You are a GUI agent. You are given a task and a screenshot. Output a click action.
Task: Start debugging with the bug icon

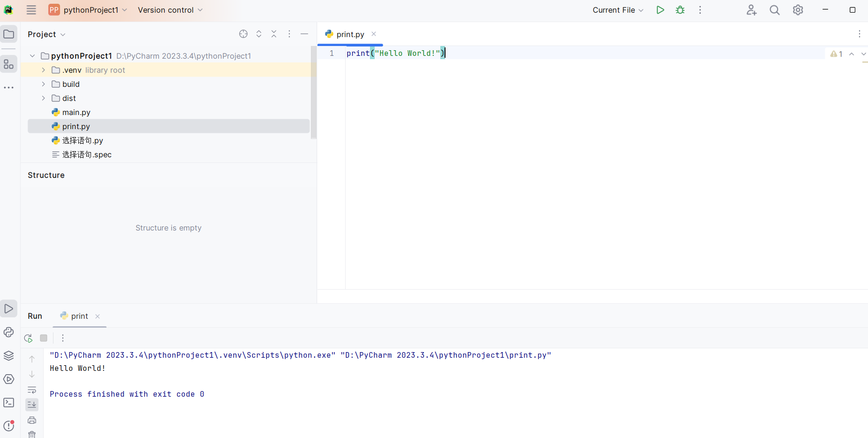(x=680, y=10)
